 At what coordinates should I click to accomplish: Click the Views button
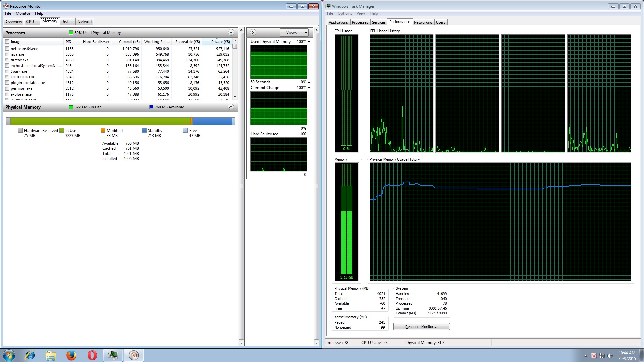tap(291, 33)
